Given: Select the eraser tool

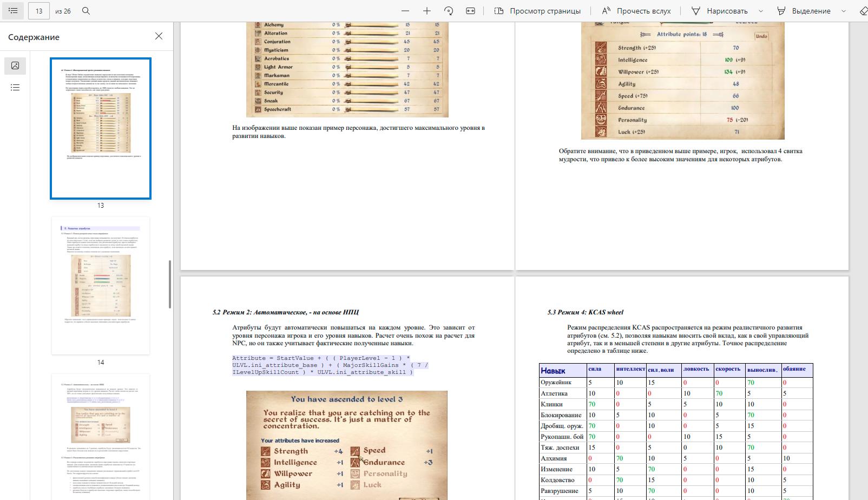Looking at the screenshot, I should click(863, 11).
